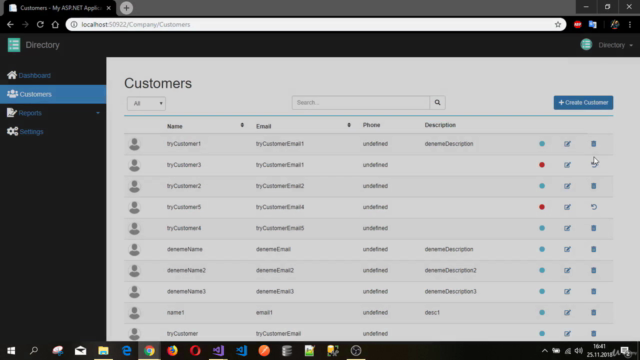The width and height of the screenshot is (640, 360).
Task: Select denemeDescription3 cell
Action: point(450,291)
